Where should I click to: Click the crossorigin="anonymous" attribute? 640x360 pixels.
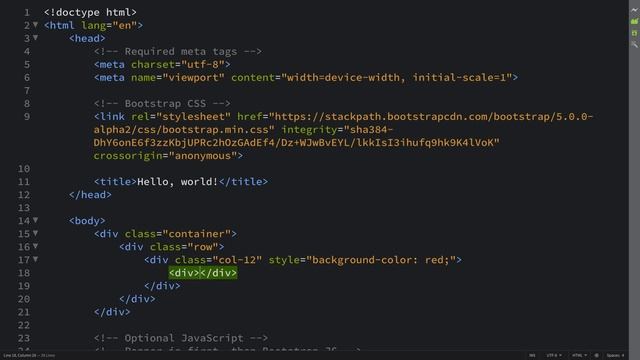point(165,156)
